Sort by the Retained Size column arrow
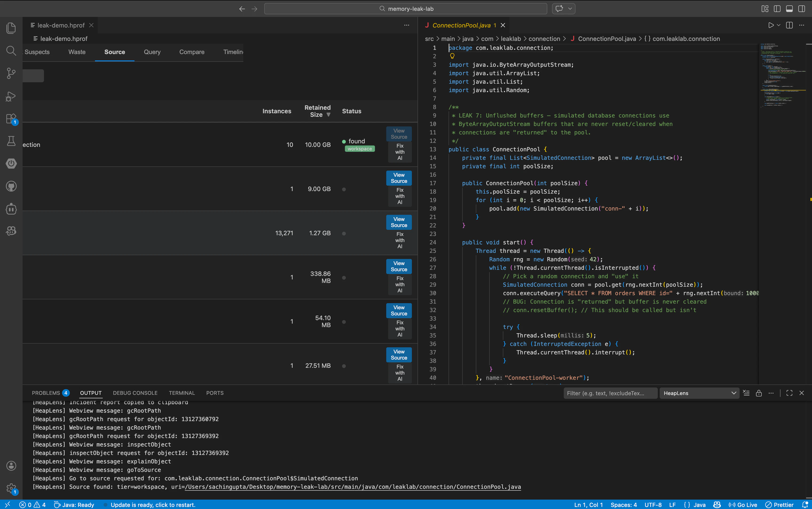The image size is (812, 509). coord(328,114)
